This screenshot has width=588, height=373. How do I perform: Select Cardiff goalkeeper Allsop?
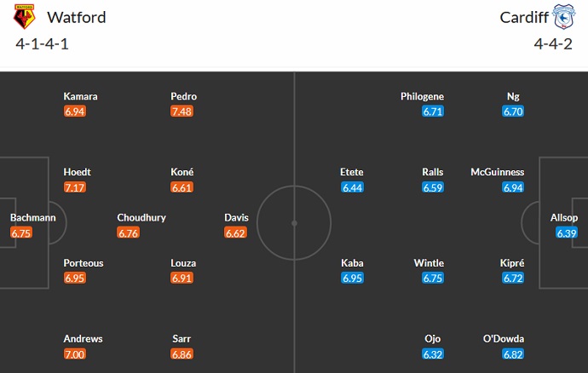tap(564, 217)
